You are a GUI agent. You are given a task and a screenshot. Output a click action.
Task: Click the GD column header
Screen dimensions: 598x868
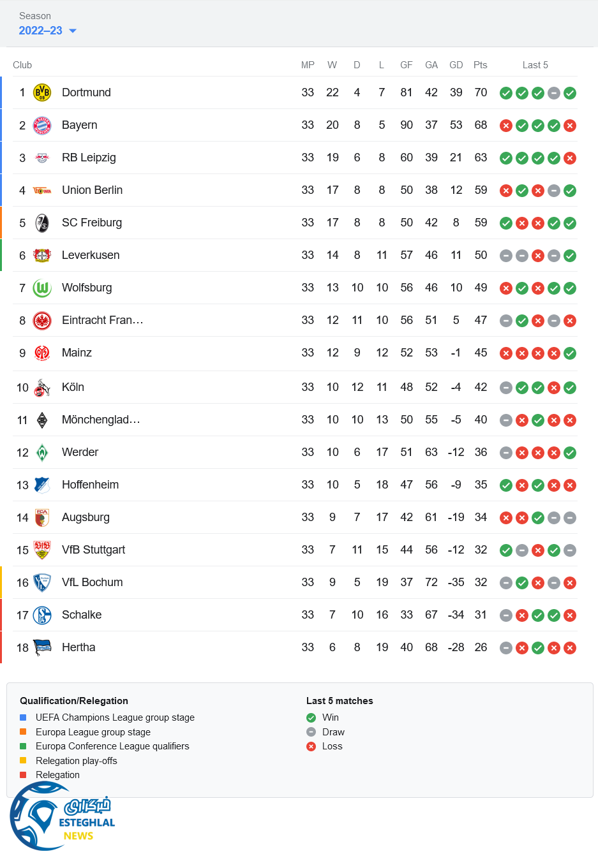(456, 65)
